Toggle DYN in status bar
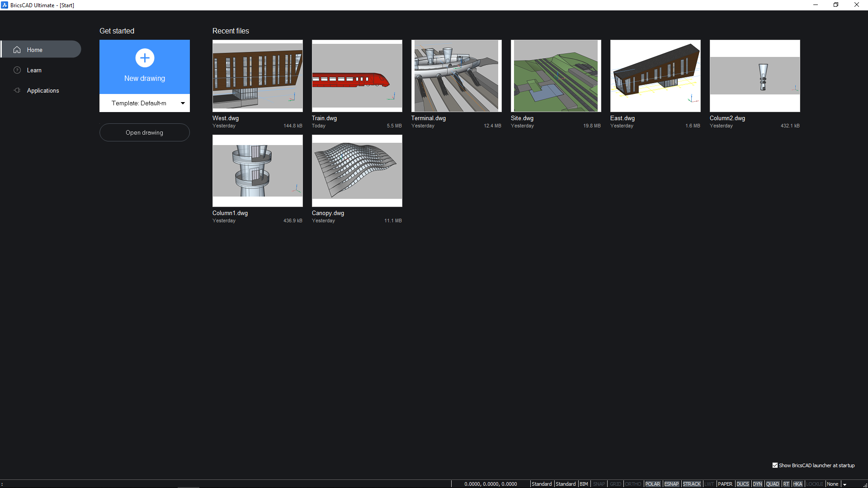Viewport: 868px width, 488px height. [x=757, y=484]
